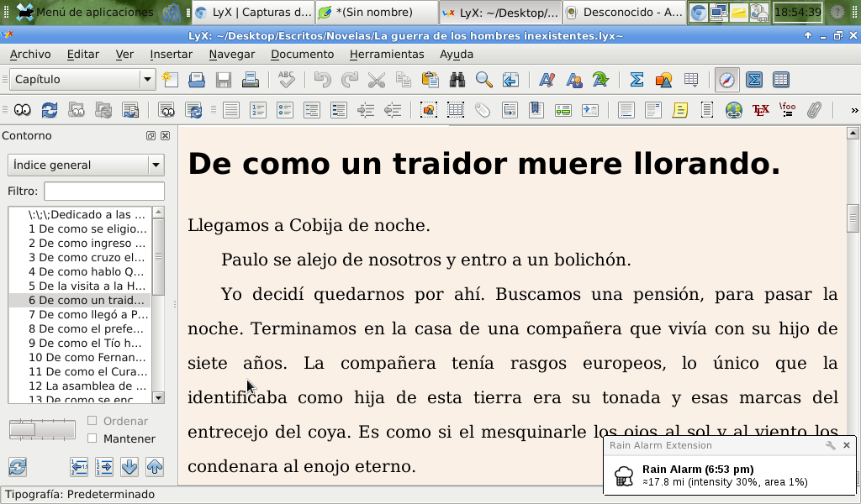Expand the Índice general dropdown

coord(155,165)
